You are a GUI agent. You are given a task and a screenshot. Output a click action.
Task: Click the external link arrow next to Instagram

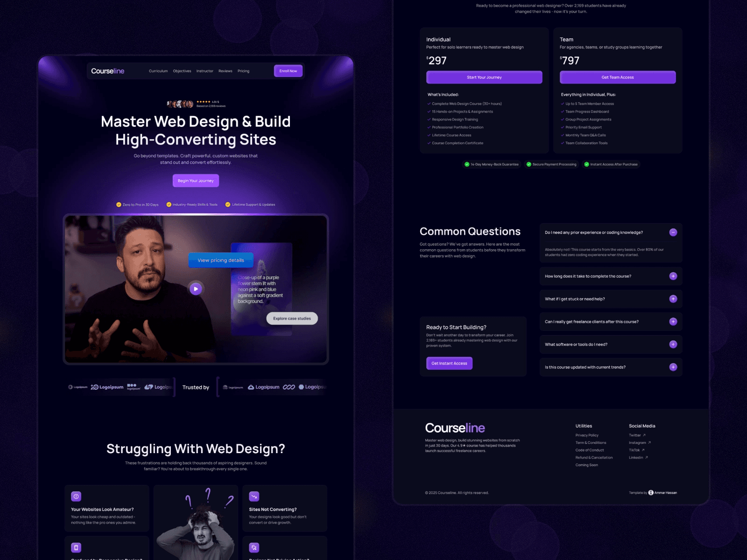pyautogui.click(x=649, y=442)
